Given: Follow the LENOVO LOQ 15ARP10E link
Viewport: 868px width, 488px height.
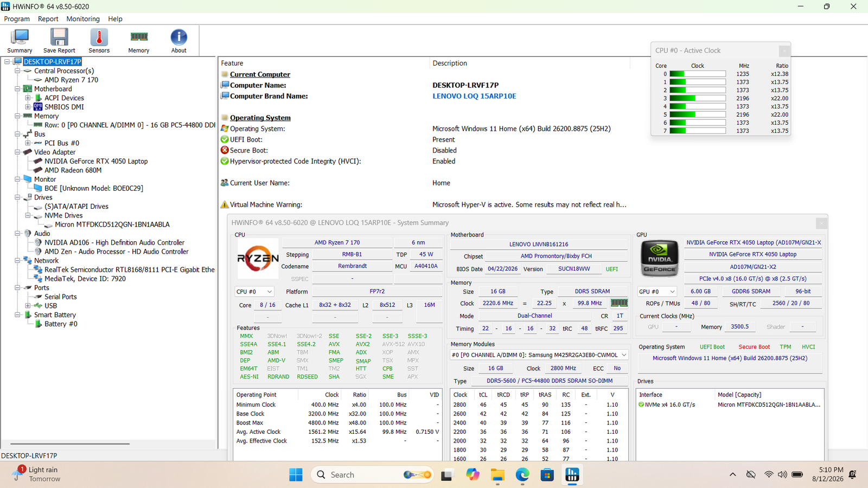Looking at the screenshot, I should click(x=474, y=96).
